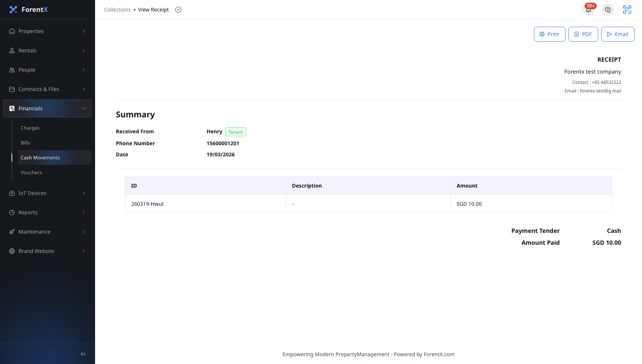Click the send icon in Email button
Image resolution: width=642 pixels, height=364 pixels.
point(609,34)
